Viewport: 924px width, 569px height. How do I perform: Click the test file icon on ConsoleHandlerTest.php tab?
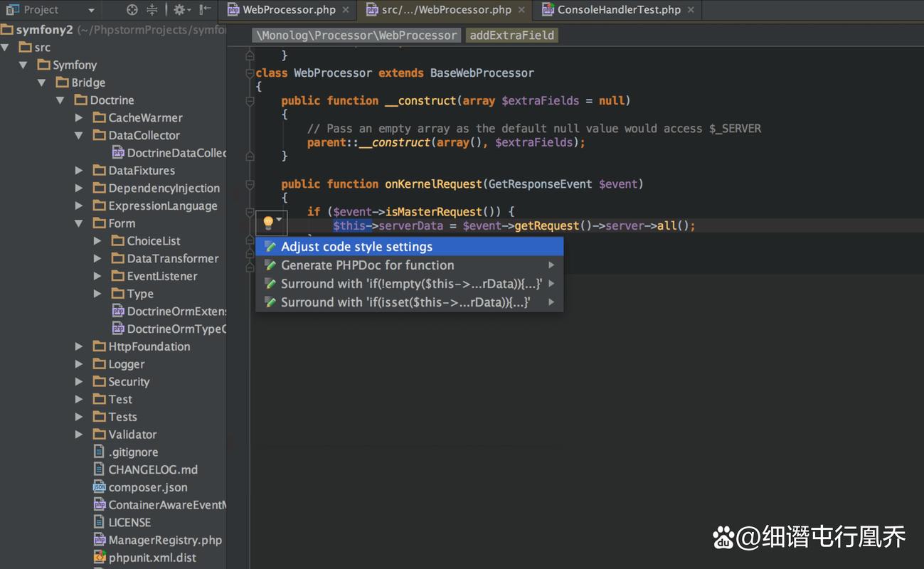[x=548, y=10]
